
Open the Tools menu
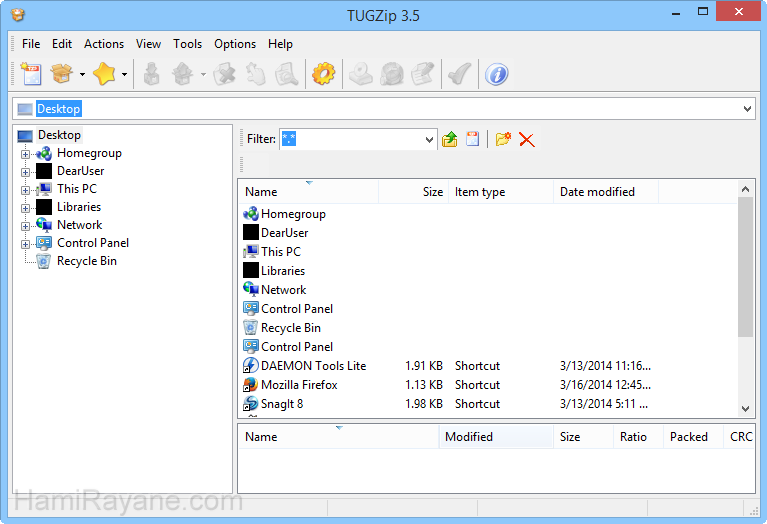pos(187,44)
